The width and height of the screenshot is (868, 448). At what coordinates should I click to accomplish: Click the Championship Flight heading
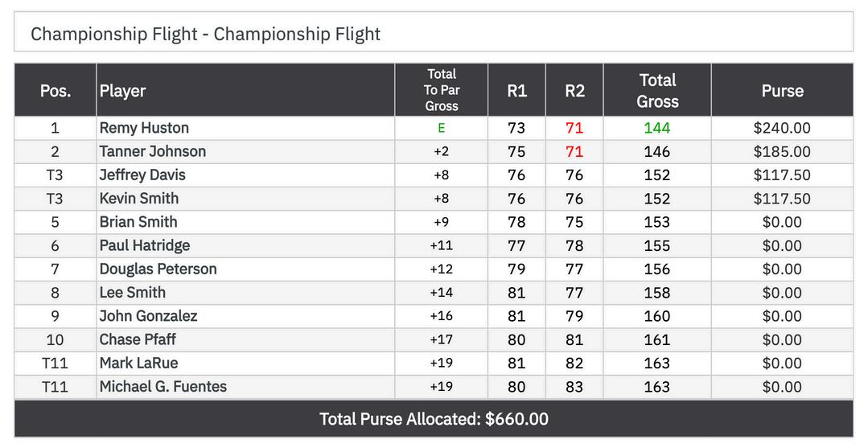tap(206, 34)
